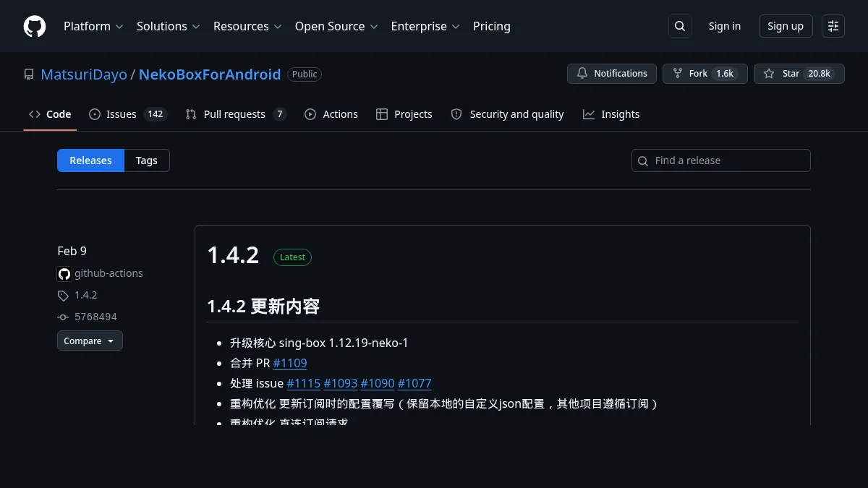
Task: Click the star count 20.8k
Action: coord(820,74)
